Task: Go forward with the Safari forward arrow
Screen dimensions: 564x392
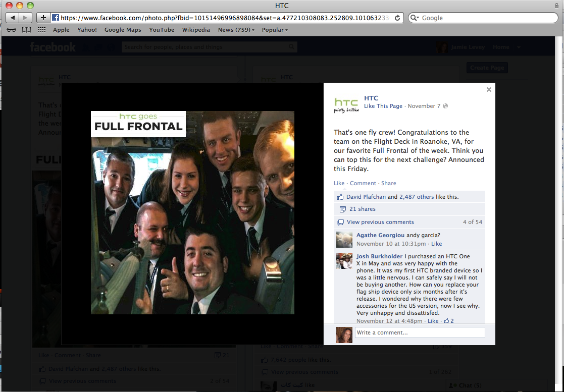Action: click(25, 18)
